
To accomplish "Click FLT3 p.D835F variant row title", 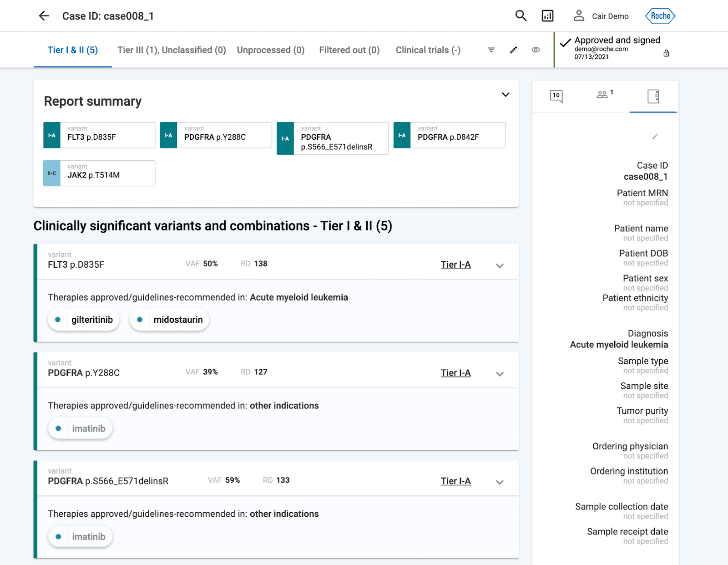I will click(x=76, y=265).
